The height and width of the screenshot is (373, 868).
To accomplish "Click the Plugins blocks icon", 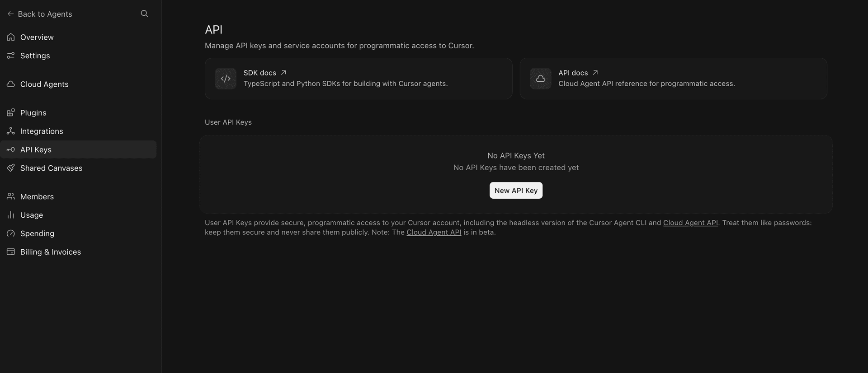I will tap(11, 112).
